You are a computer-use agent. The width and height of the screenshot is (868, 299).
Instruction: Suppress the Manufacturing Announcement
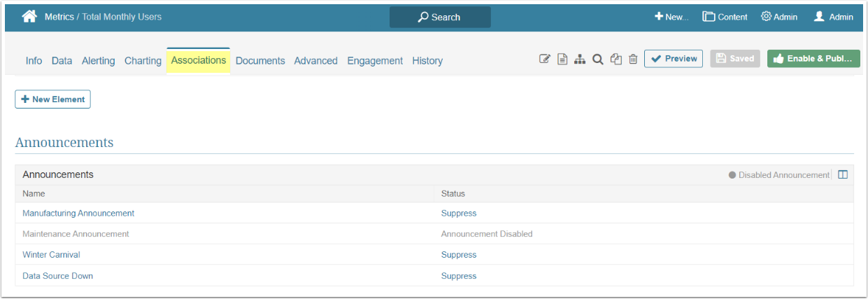click(459, 213)
